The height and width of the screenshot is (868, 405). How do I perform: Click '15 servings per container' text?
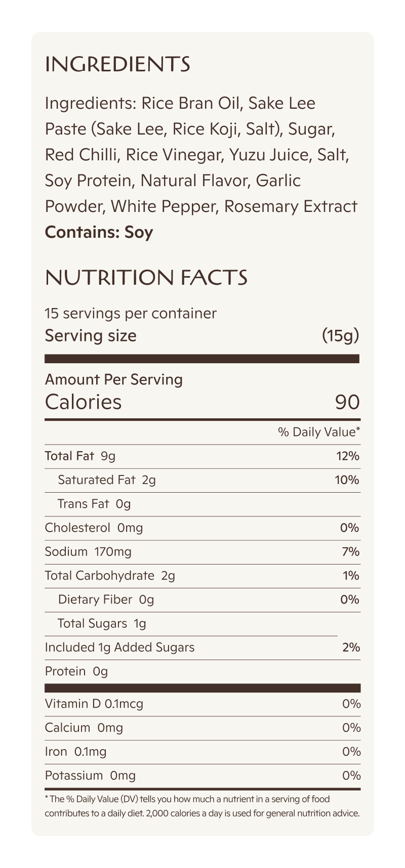coord(131,313)
